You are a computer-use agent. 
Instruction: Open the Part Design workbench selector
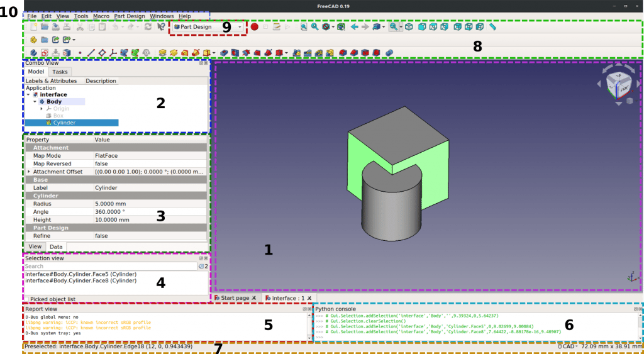point(208,26)
